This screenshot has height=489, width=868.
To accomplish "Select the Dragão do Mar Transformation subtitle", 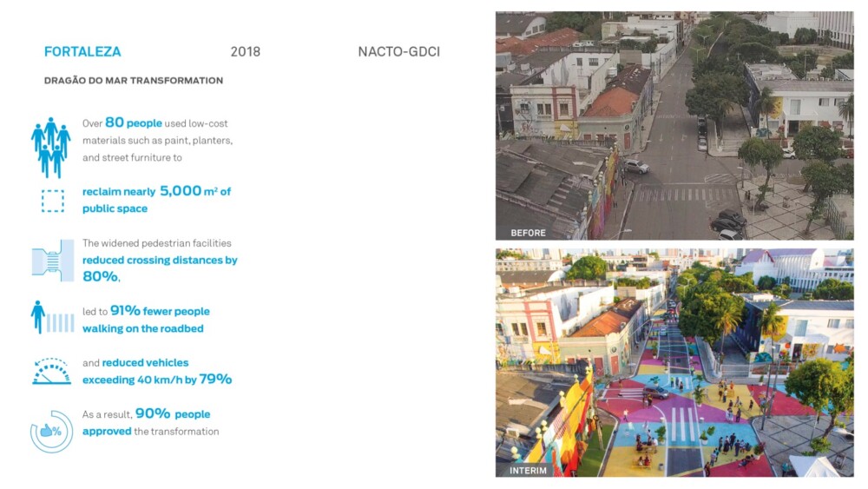I will 133,81.
